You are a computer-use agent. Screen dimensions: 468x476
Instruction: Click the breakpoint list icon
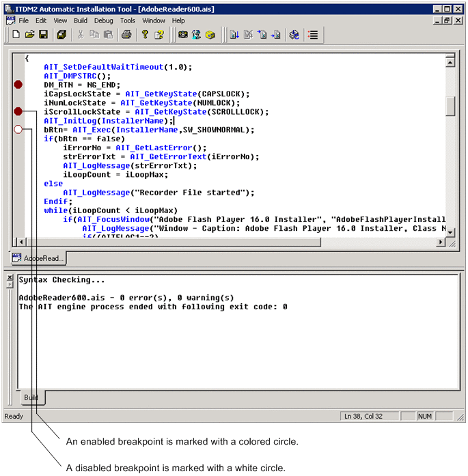pos(313,35)
